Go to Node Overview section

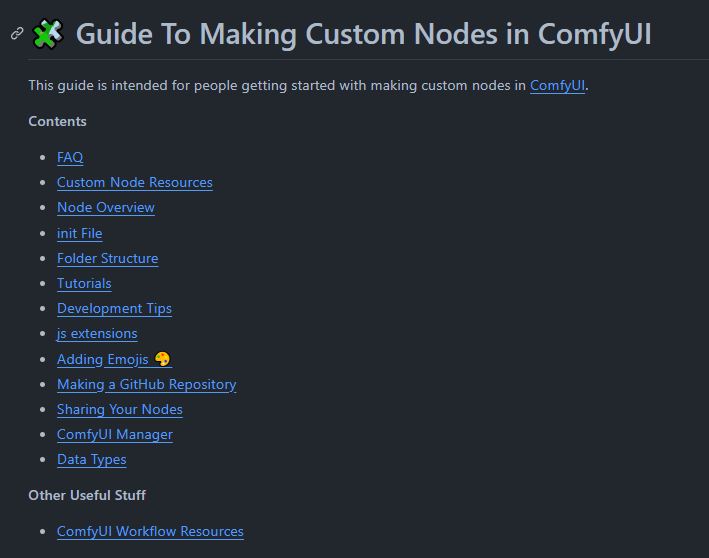tap(105, 207)
